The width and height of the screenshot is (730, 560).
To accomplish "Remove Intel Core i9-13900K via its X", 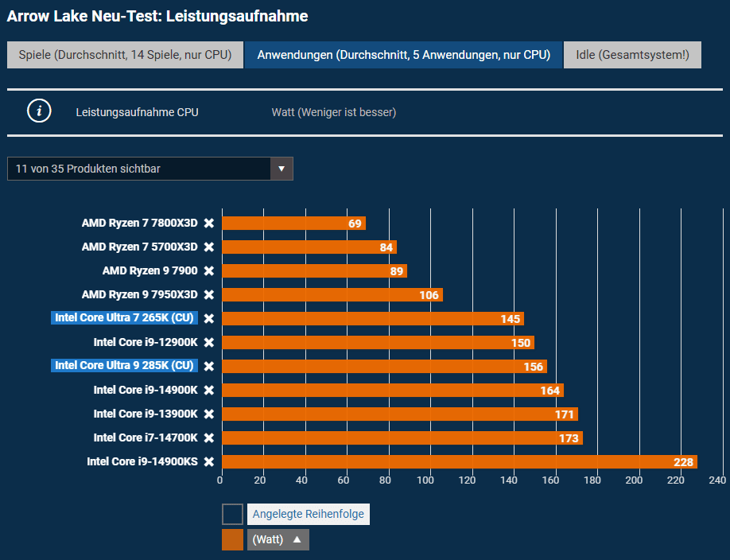I will [209, 414].
